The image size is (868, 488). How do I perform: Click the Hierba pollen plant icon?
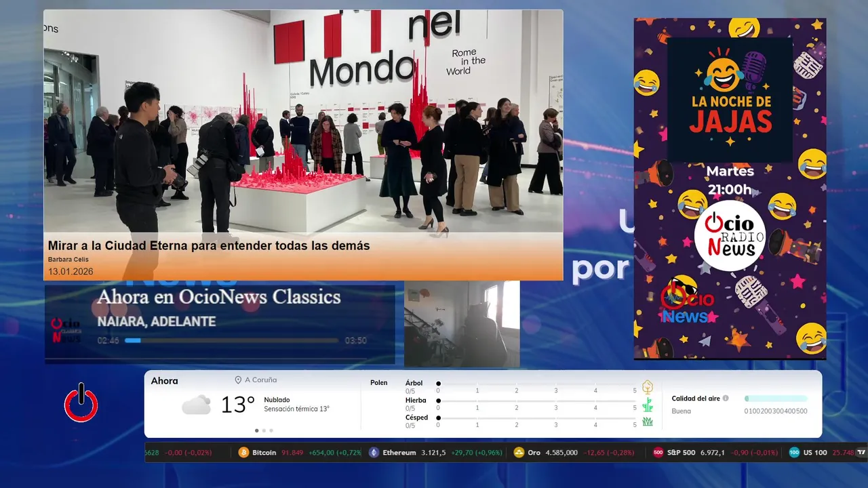(x=648, y=405)
